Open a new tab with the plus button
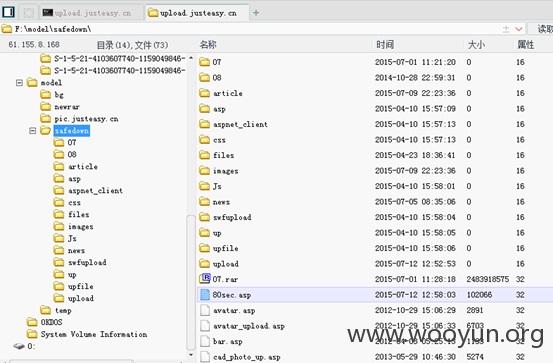 point(256,13)
